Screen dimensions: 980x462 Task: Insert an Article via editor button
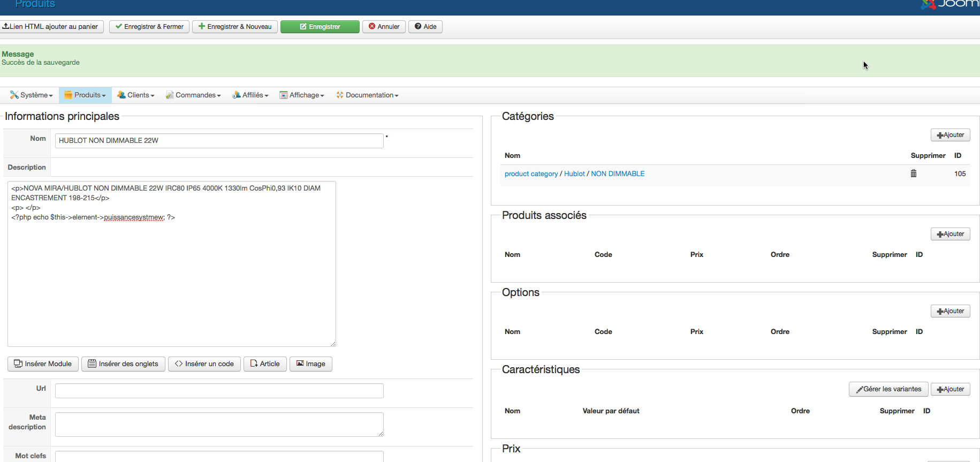[x=265, y=364]
